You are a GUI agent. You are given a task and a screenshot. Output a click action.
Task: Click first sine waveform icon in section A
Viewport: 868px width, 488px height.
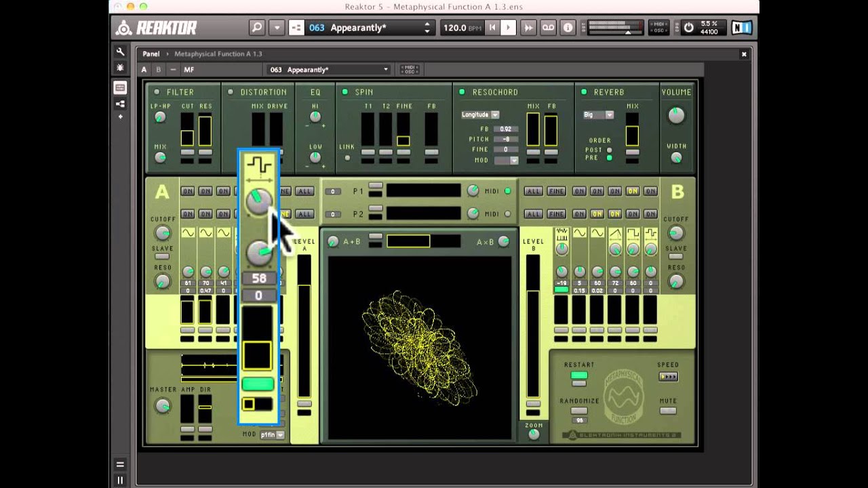tap(188, 233)
